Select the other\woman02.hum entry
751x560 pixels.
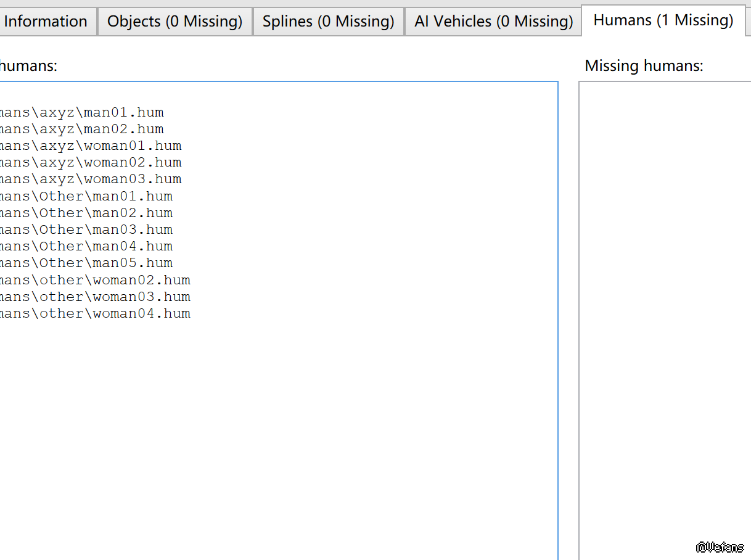[95, 281]
